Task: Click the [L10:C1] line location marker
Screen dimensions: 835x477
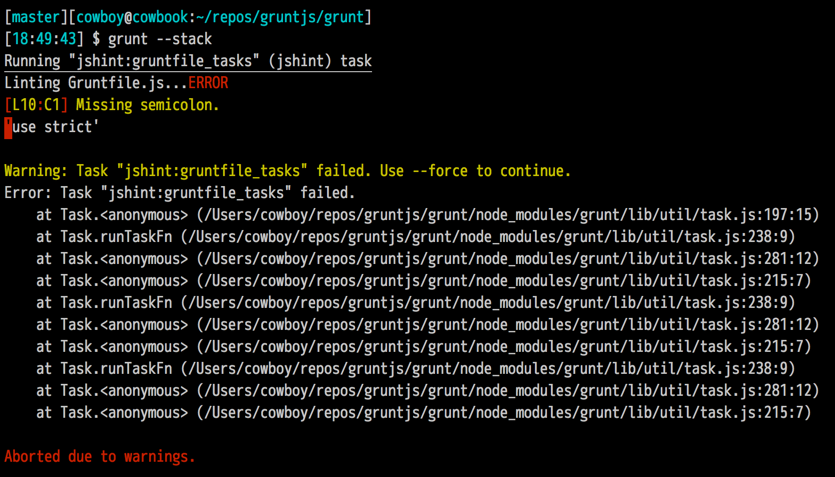Action: (36, 105)
